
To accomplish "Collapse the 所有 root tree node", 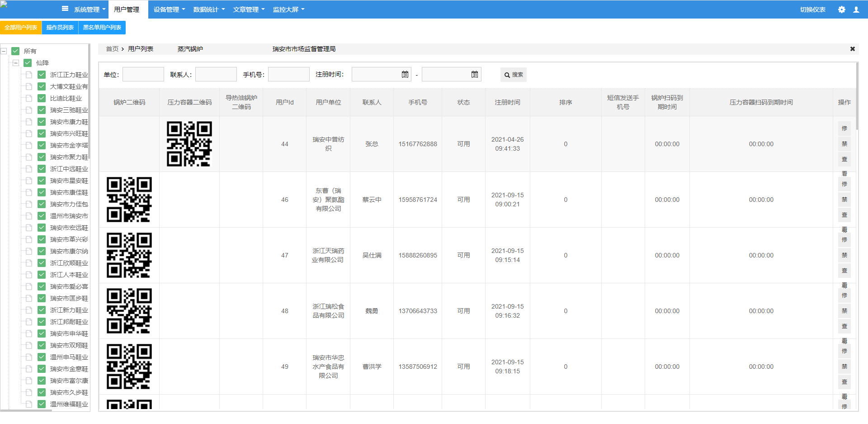I will tap(4, 51).
